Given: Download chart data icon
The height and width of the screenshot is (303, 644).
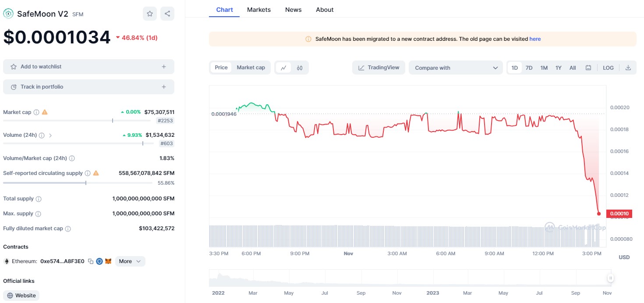Looking at the screenshot, I should [x=628, y=68].
